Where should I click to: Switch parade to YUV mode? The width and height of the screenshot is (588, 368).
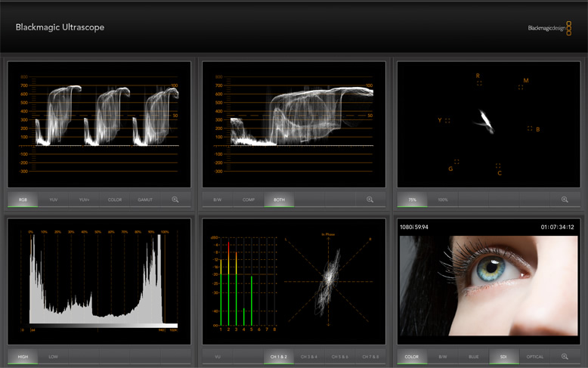tap(54, 199)
